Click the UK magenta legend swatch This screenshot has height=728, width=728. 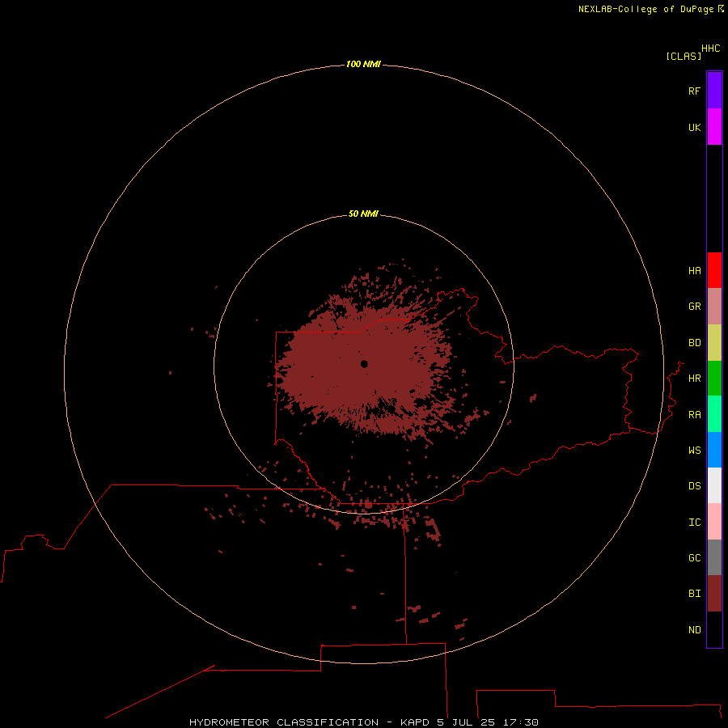[x=714, y=127]
